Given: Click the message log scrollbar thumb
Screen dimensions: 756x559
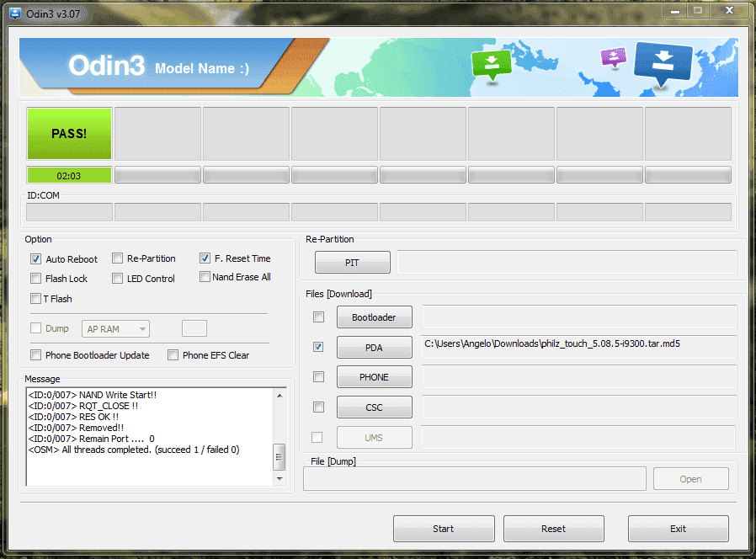Looking at the screenshot, I should click(280, 457).
